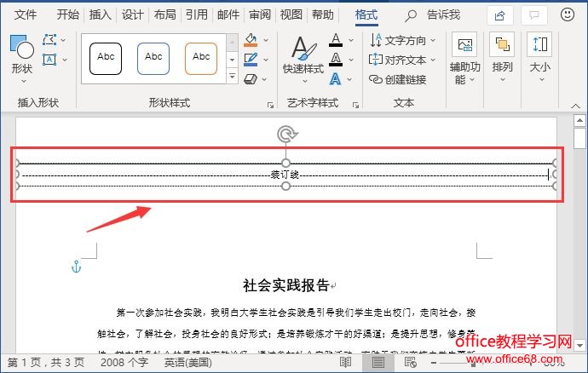Image resolution: width=588 pixels, height=373 pixels.
Task: Expand the Edit Shape dropdown arrow
Action: click(63, 40)
